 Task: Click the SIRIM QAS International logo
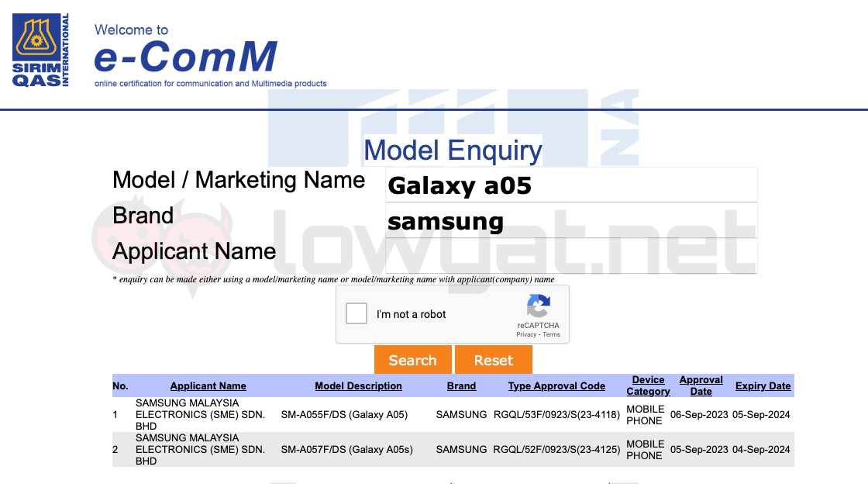pos(41,50)
